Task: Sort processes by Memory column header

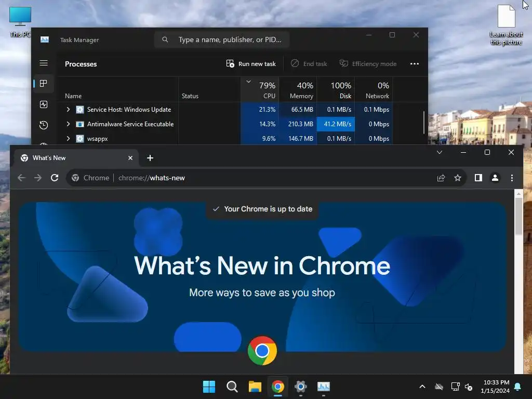Action: pos(298,90)
